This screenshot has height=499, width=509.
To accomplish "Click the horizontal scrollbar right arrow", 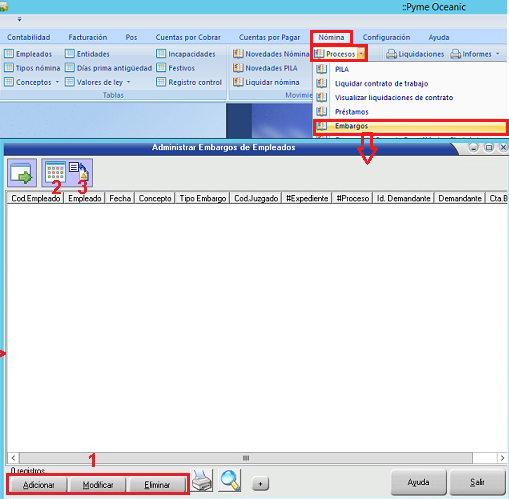I will tap(502, 458).
